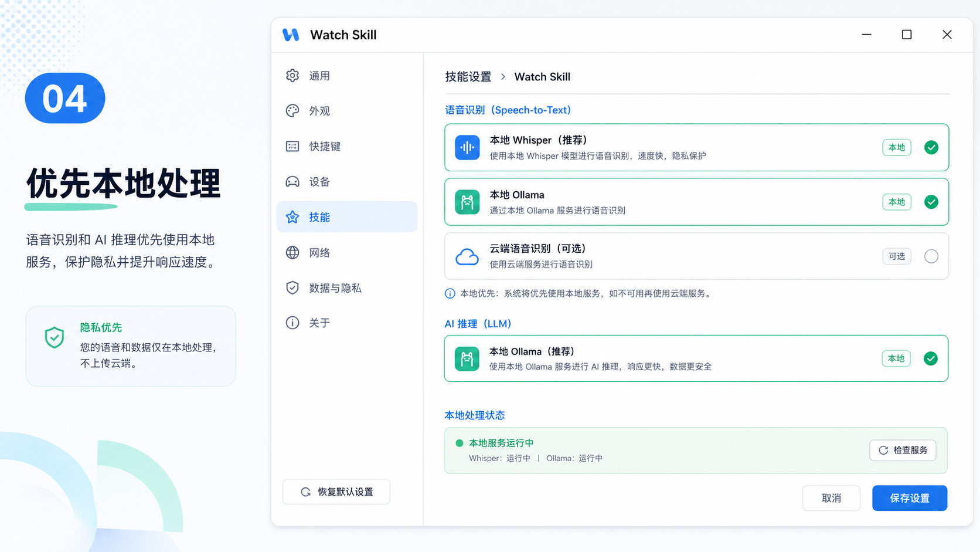
Task: Save with the 保存设置 button
Action: 910,498
